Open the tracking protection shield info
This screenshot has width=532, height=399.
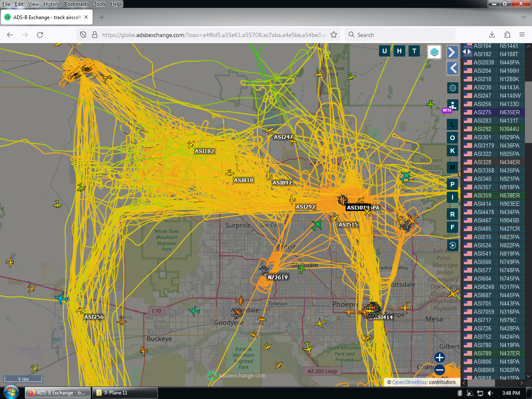(83, 35)
